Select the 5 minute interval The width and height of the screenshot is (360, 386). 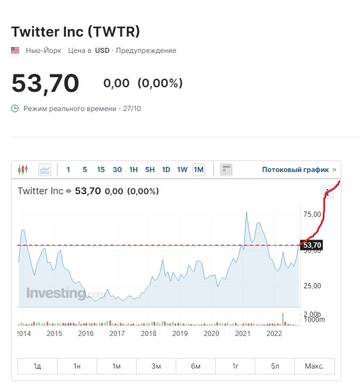click(x=85, y=170)
